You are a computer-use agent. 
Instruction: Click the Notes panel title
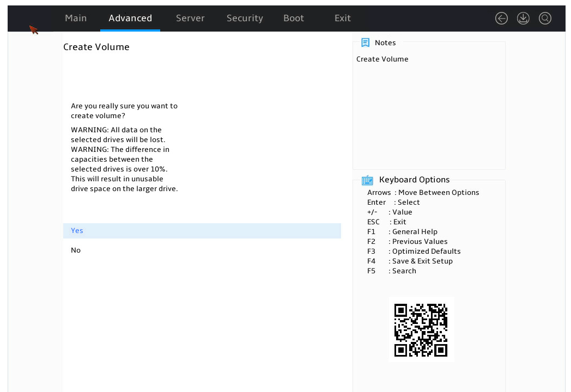[x=385, y=42]
